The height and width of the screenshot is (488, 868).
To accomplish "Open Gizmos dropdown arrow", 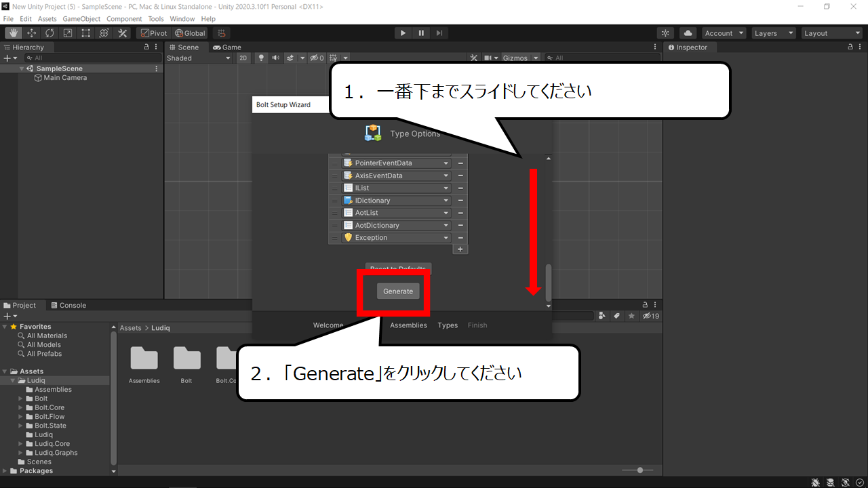I will 536,58.
